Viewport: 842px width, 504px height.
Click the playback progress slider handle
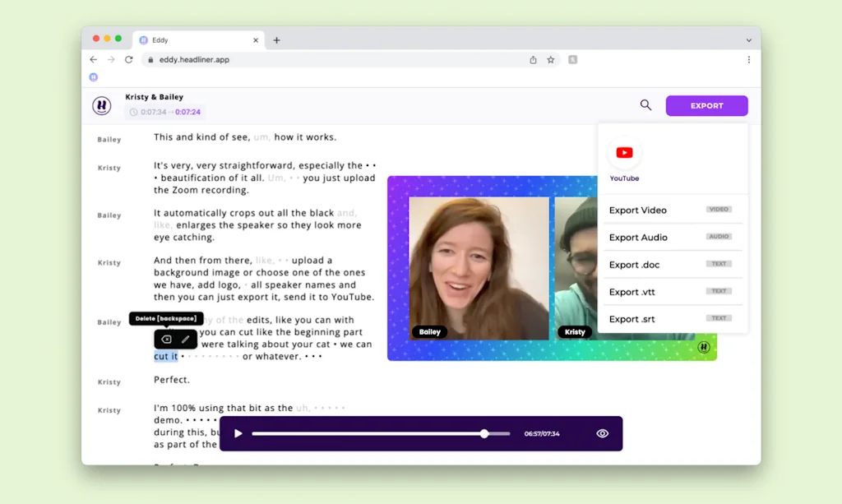coord(484,433)
